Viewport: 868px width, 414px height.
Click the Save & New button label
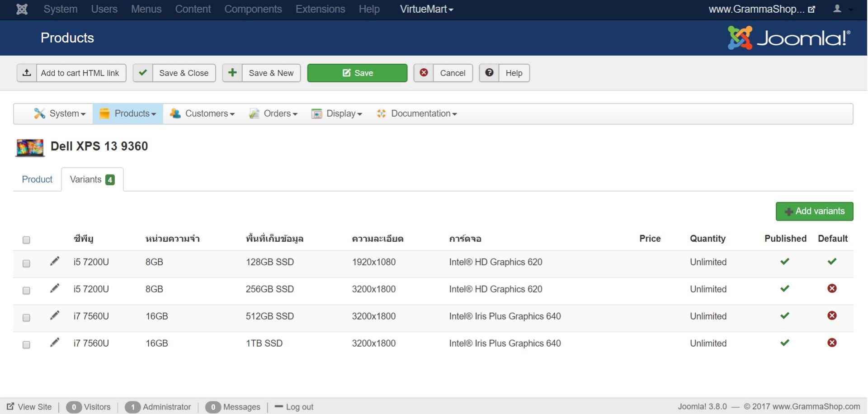[271, 73]
